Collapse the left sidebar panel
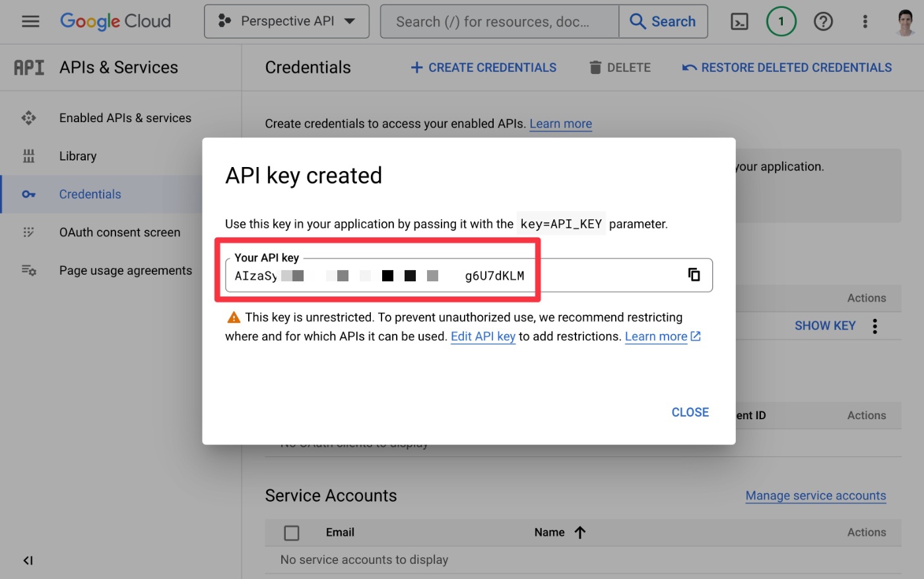Image resolution: width=924 pixels, height=579 pixels. 28,561
